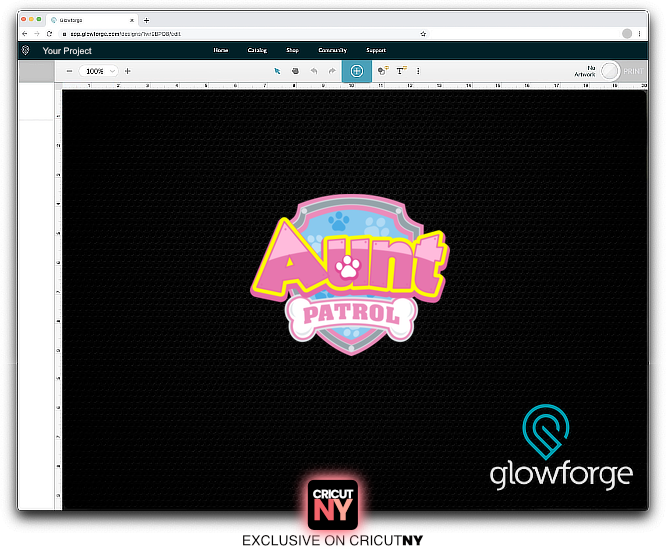The image size is (666, 552).
Task: Open the Catalog menu item
Action: tap(257, 50)
